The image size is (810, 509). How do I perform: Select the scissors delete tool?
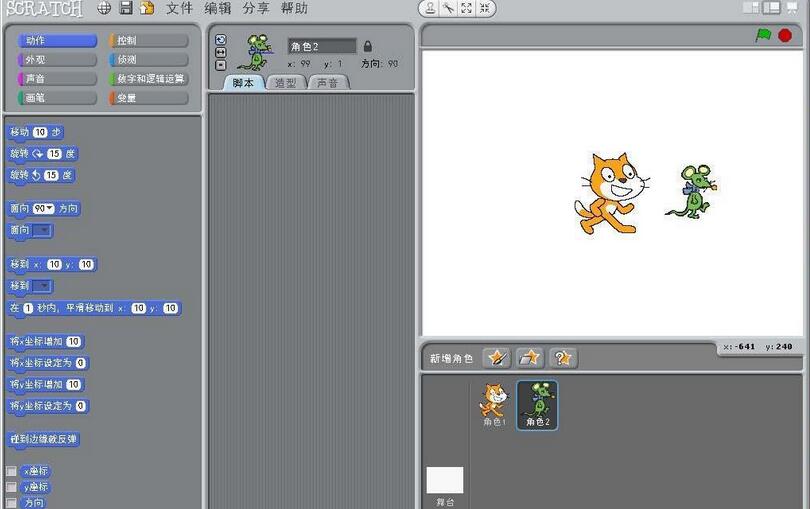450,8
